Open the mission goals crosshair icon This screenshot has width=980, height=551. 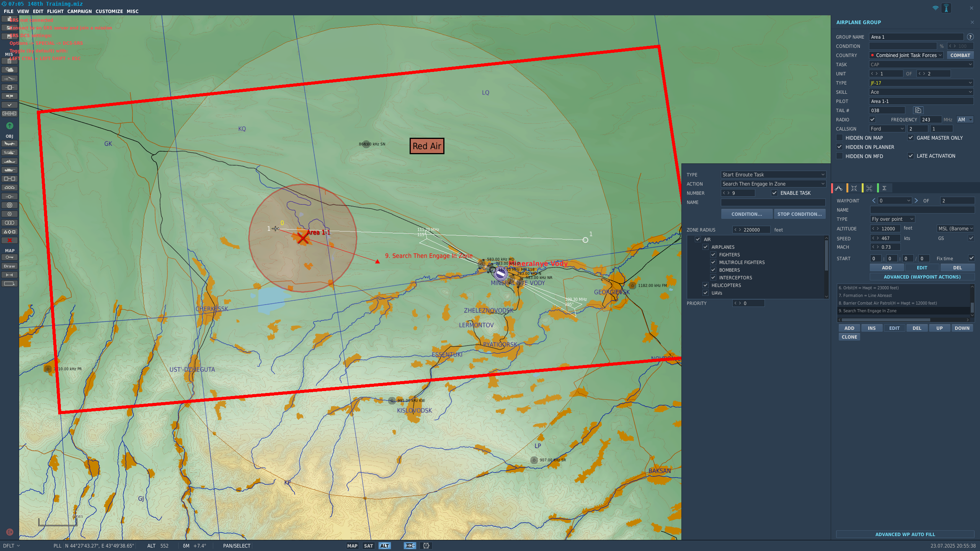10,87
